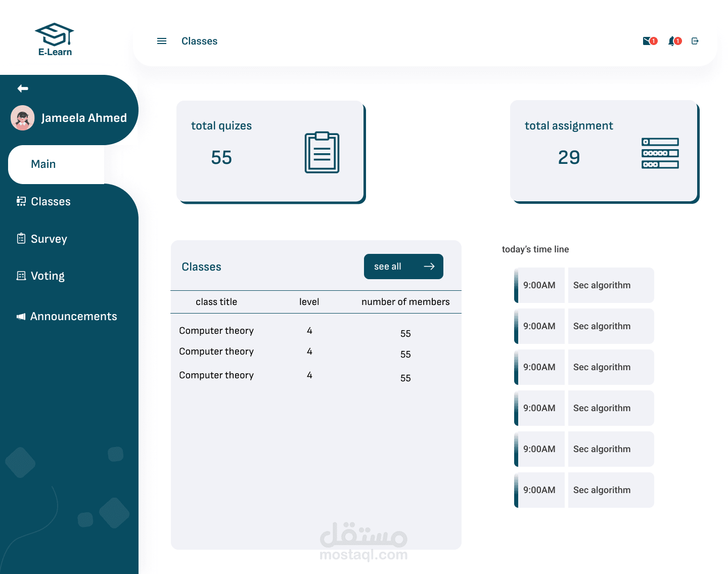This screenshot has width=728, height=574.
Task: Click the Survey clipboard sidebar icon
Action: [21, 238]
